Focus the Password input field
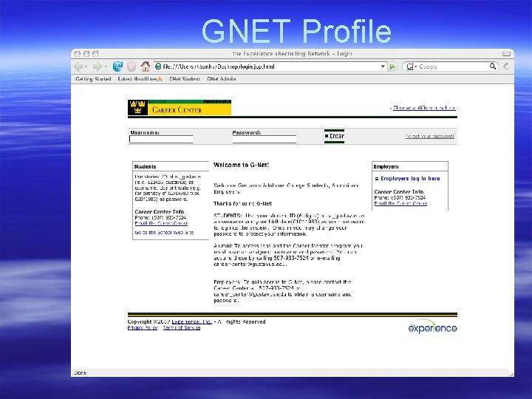Viewport: 532px width, 399px height. 265,139
